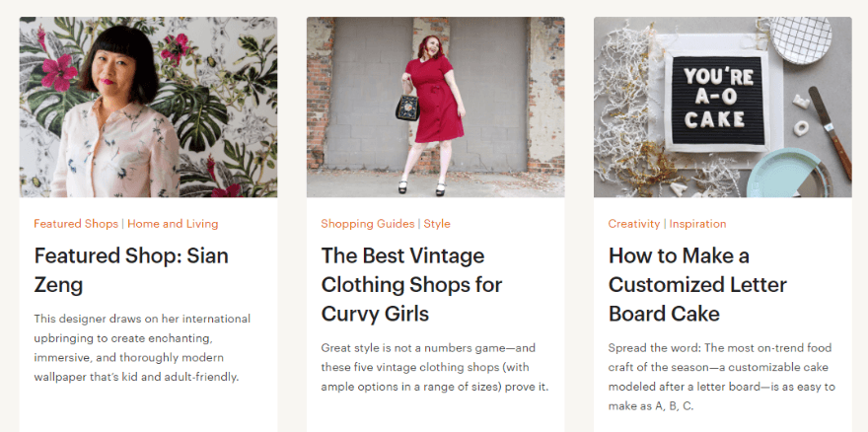Click the Home and Living category
This screenshot has height=432, width=868.
[x=173, y=224]
